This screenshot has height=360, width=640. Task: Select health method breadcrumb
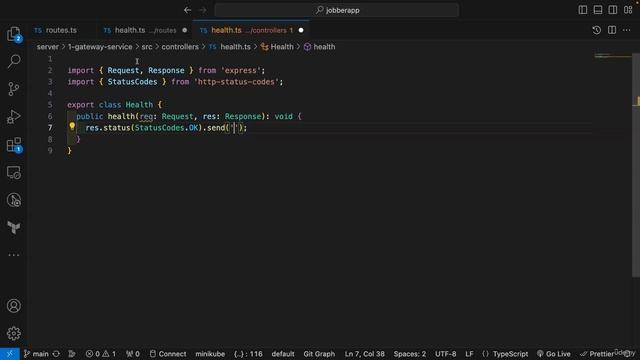pos(319,47)
